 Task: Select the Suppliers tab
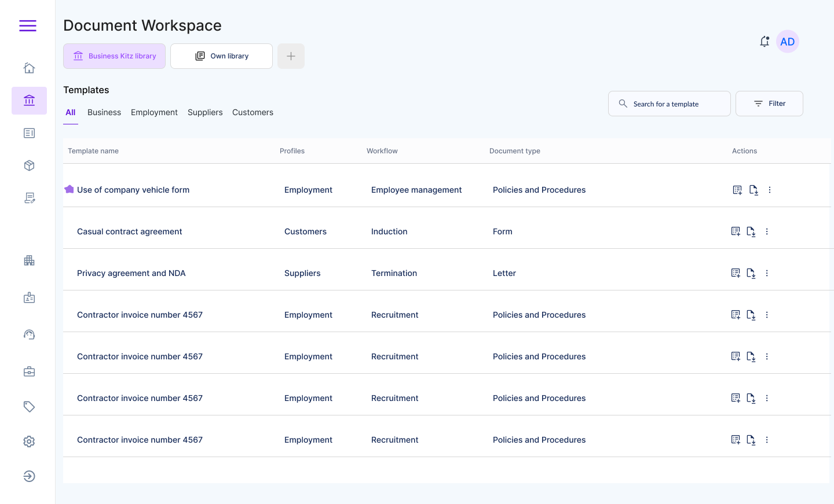(205, 112)
